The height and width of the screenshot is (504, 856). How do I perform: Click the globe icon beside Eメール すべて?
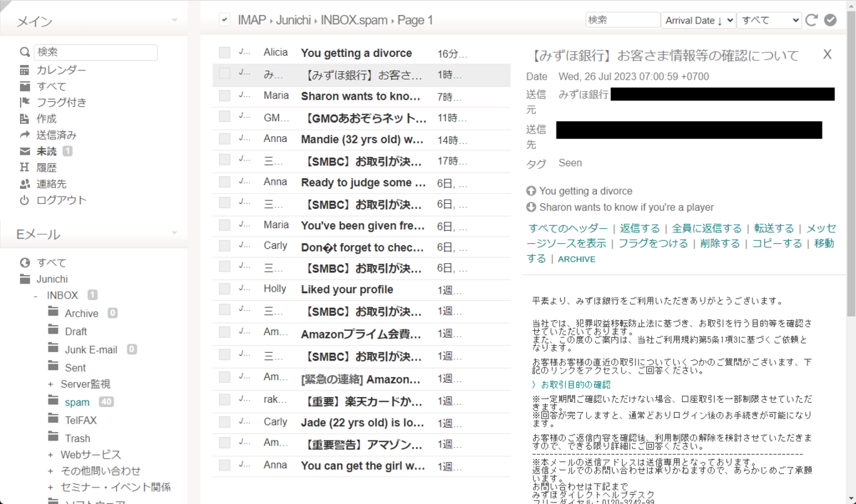click(x=24, y=263)
